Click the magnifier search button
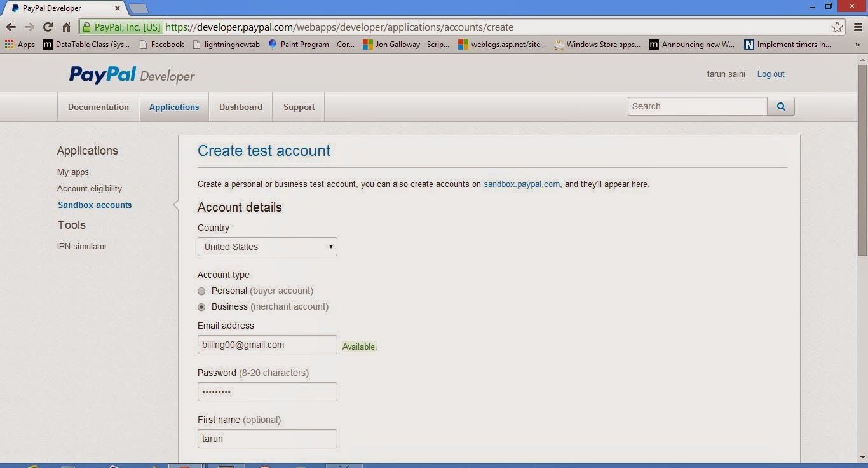This screenshot has width=868, height=468. (x=781, y=106)
